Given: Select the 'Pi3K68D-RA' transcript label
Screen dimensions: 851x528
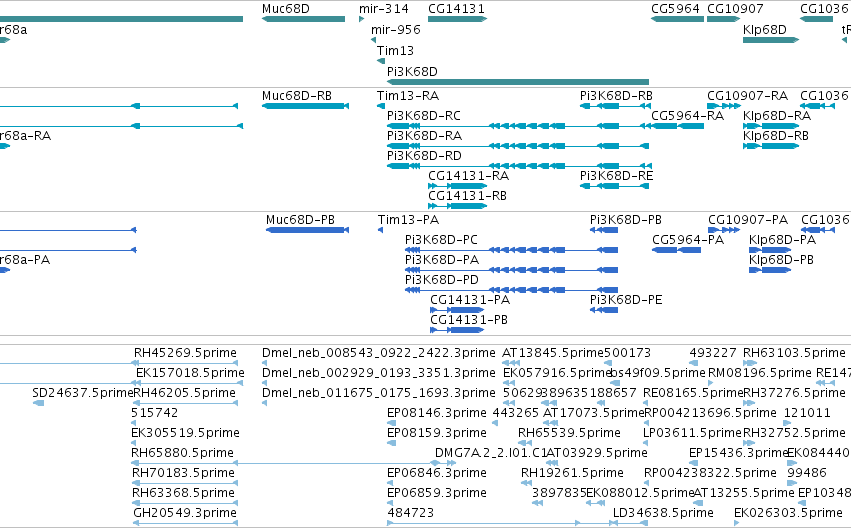Looking at the screenshot, I should pyautogui.click(x=424, y=136).
